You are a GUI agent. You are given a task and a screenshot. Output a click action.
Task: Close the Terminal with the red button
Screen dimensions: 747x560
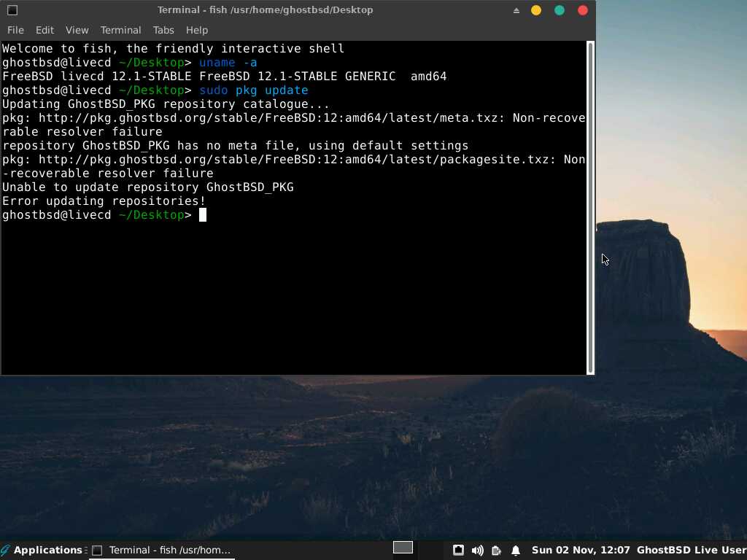tap(583, 10)
